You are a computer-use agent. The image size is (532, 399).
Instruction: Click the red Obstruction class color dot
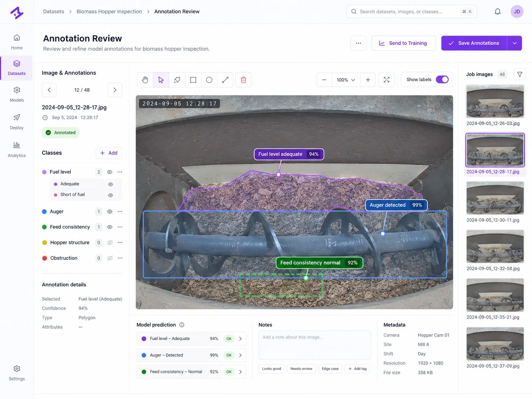(x=44, y=258)
